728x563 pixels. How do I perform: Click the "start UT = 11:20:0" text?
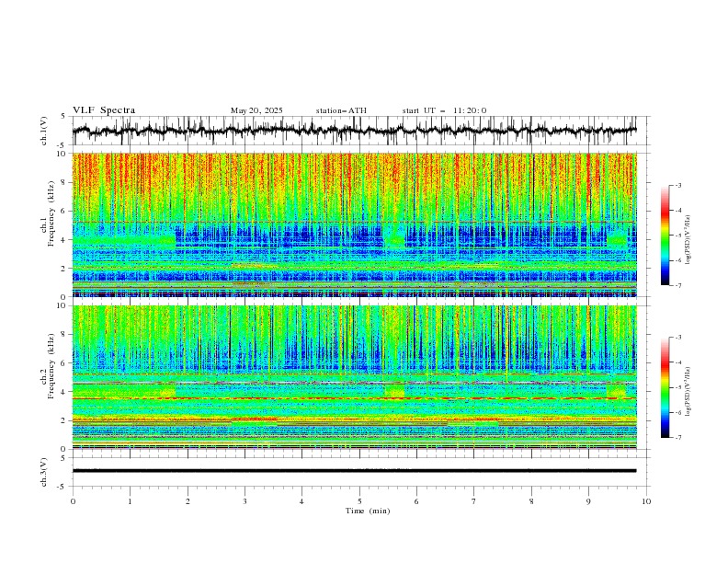(444, 110)
